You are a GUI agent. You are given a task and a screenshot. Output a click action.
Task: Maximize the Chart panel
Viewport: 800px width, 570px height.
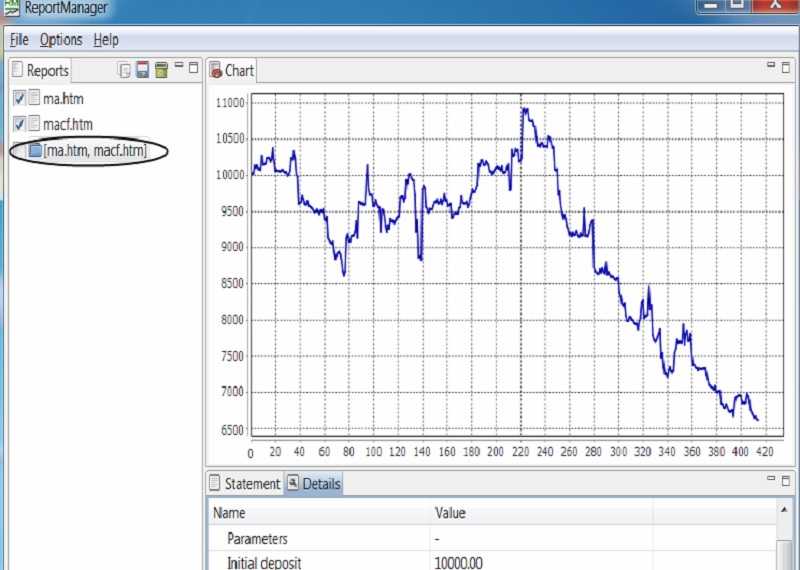(786, 67)
